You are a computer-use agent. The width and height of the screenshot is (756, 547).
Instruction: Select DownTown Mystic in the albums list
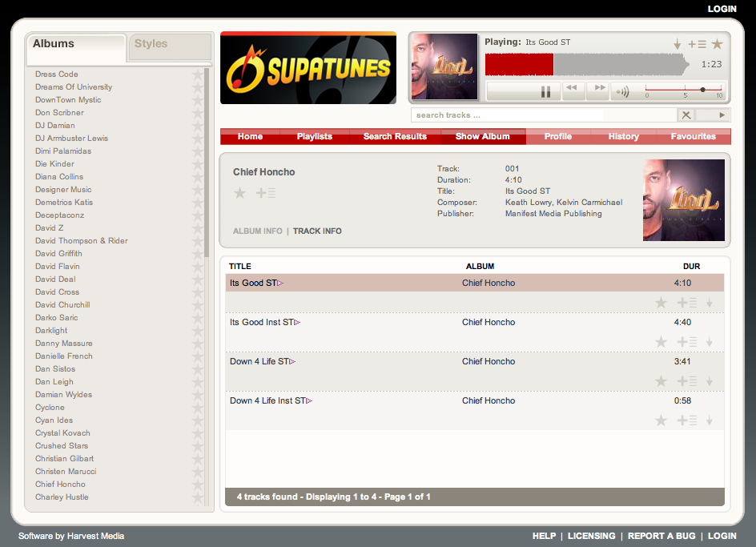(x=68, y=100)
